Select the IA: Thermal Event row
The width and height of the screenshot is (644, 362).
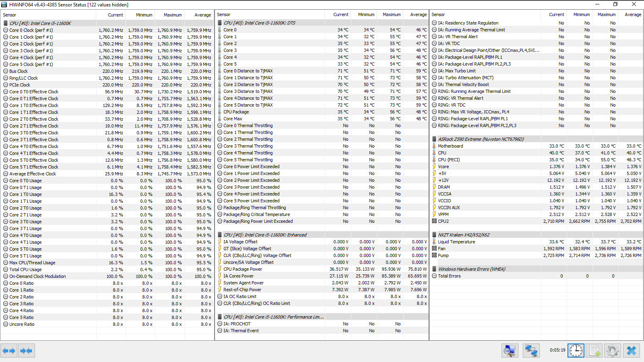coord(322,331)
